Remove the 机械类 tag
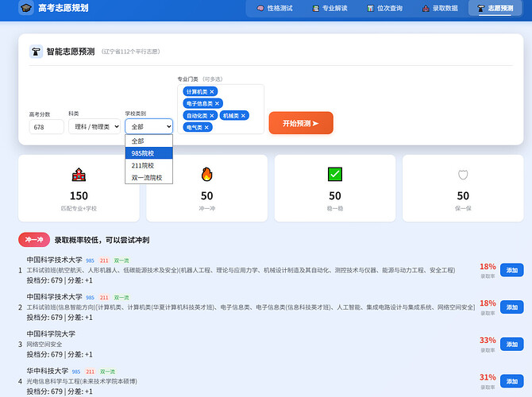This screenshot has height=397, width=532. point(244,116)
